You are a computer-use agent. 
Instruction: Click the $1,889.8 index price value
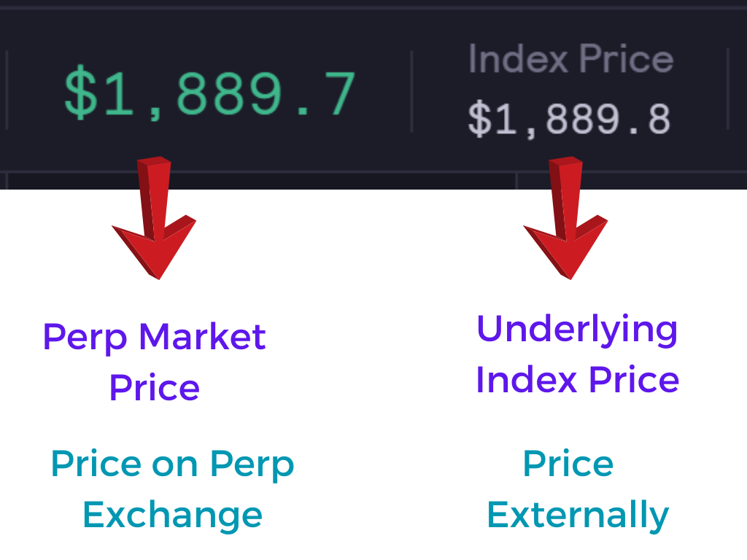[569, 119]
